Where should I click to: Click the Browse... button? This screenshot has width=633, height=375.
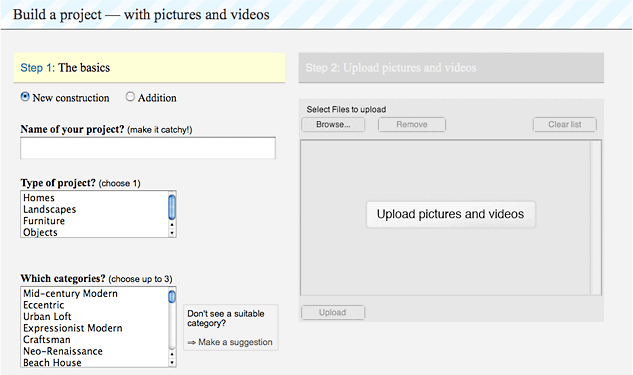pyautogui.click(x=333, y=124)
